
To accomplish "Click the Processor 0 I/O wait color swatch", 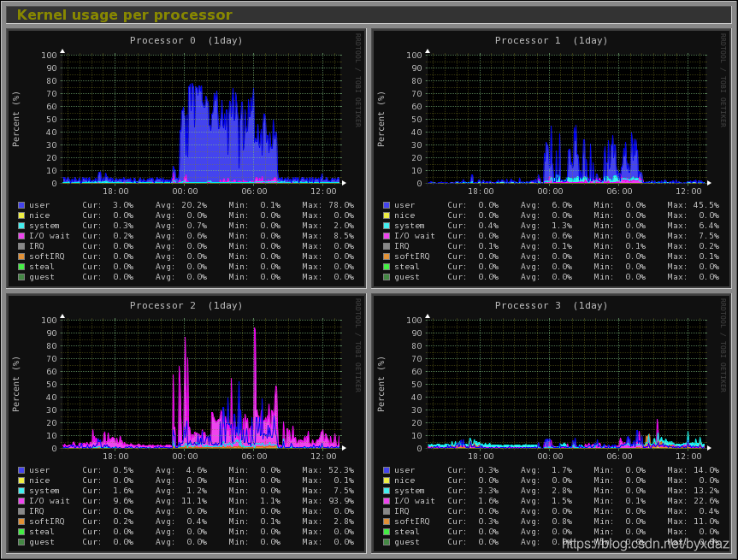I will [21, 236].
